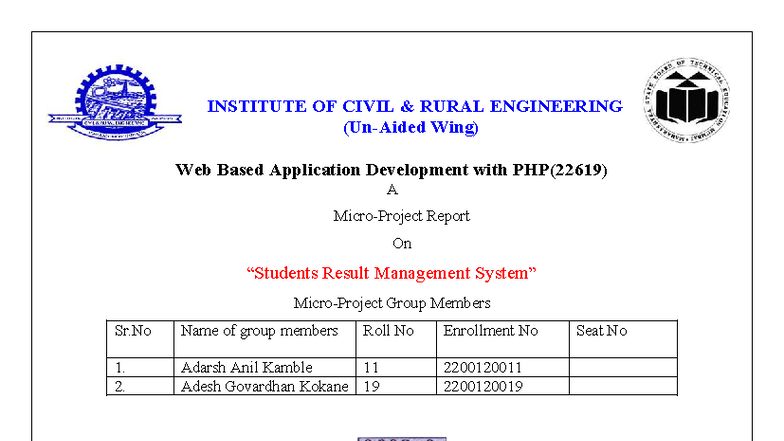784x441 pixels.
Task: Click the 'Name of group members' header cell
Action: tap(264, 339)
